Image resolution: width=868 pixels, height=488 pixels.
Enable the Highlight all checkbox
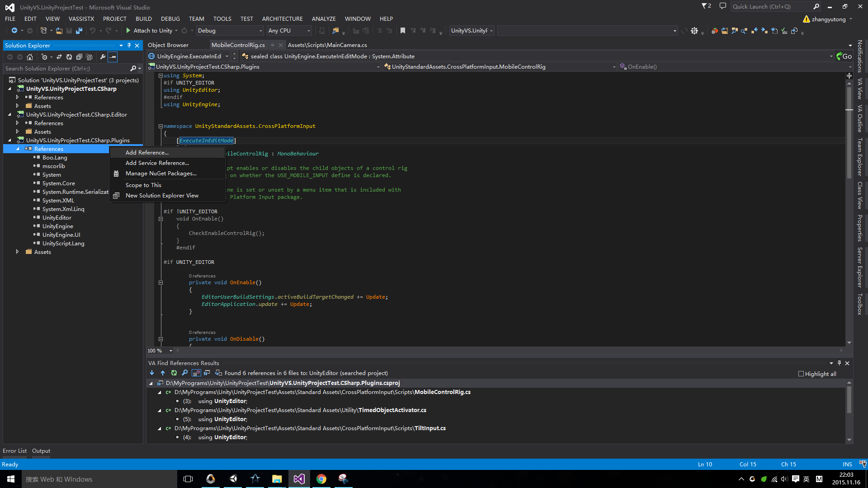(801, 374)
